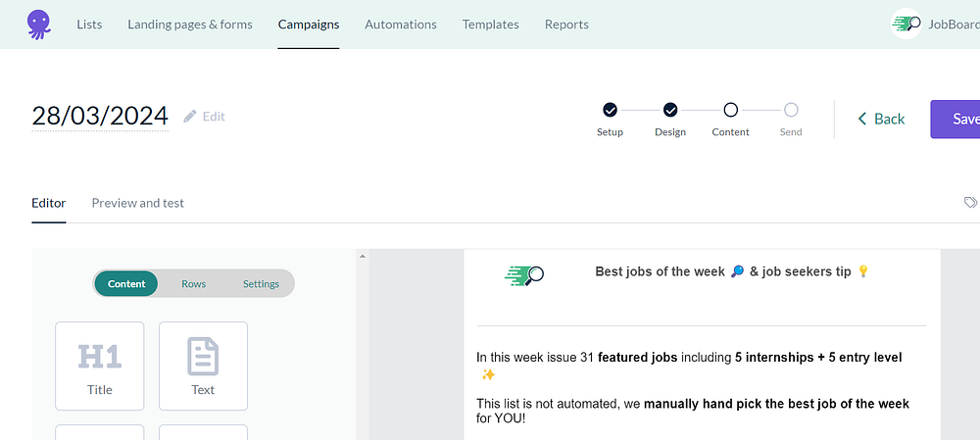Switch to the Settings pill toggle

(x=261, y=284)
